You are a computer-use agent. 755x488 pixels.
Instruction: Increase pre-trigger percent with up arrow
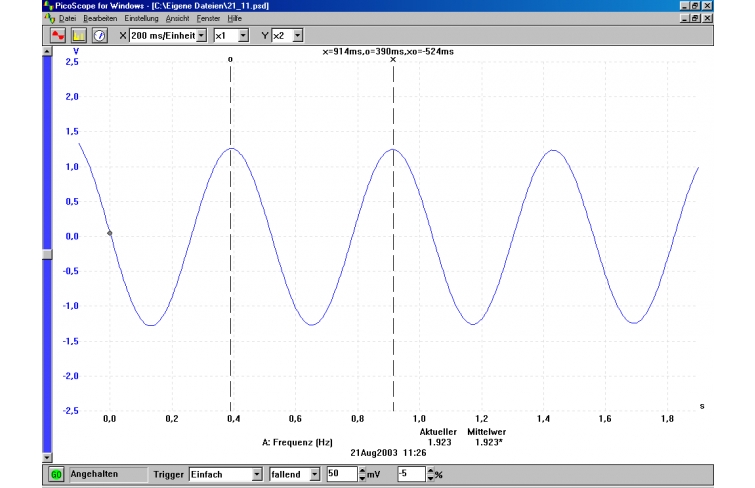click(430, 471)
